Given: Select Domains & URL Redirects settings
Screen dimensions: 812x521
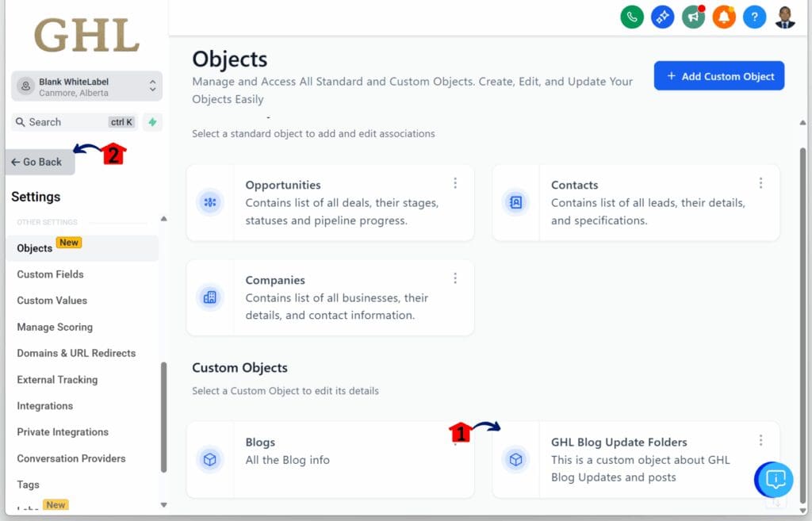Looking at the screenshot, I should pos(76,353).
